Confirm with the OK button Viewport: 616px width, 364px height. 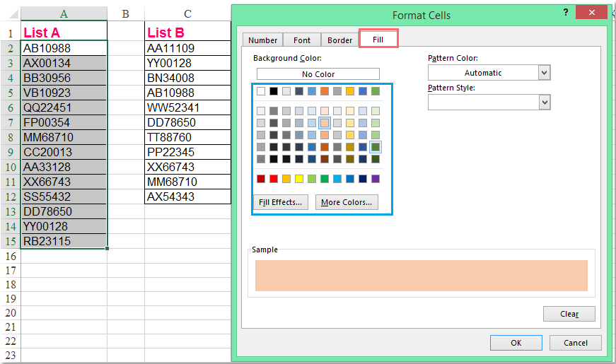coord(516,342)
